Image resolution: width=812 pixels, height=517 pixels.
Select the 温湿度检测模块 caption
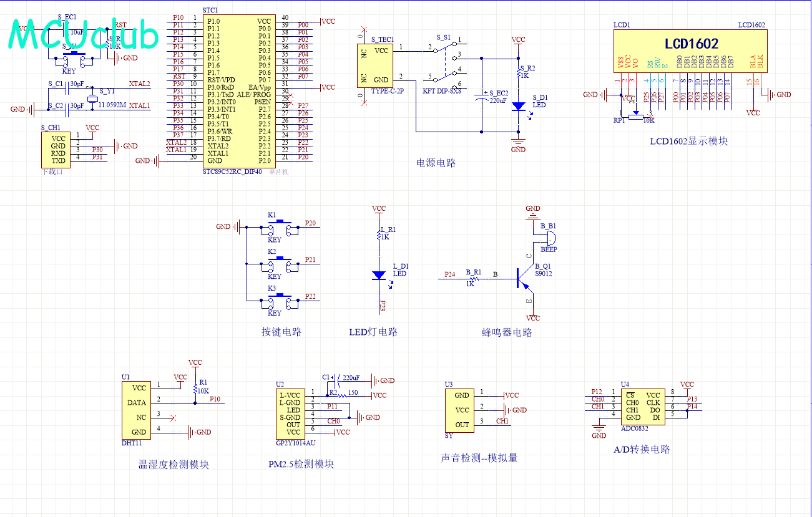(174, 465)
